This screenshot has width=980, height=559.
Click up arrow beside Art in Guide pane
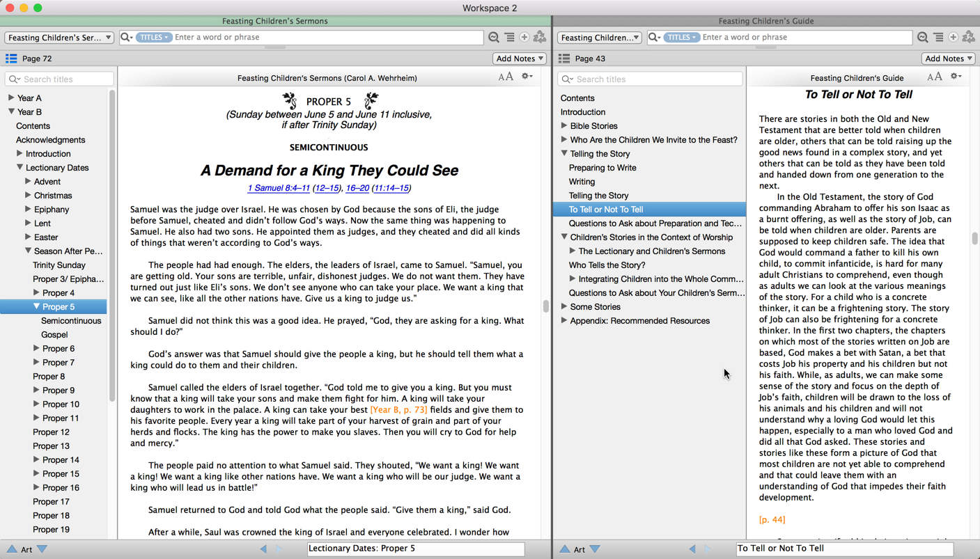coord(565,549)
